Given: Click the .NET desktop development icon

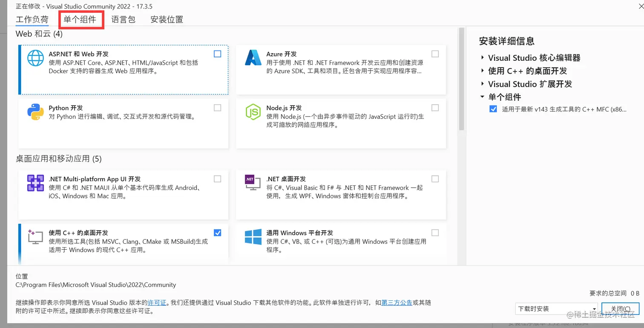Looking at the screenshot, I should tap(253, 183).
